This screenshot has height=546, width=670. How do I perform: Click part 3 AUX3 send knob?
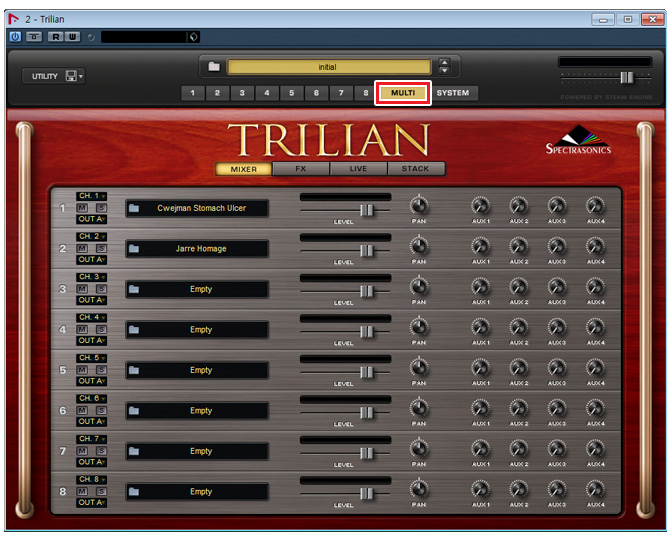557,287
